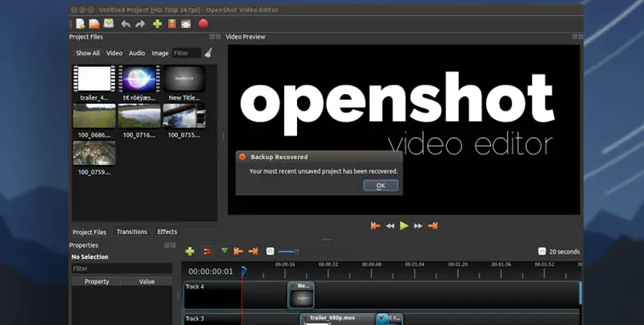Screen dimensions: 644x325
Task: Select the glowing globe video thumbnail
Action: coord(139,79)
